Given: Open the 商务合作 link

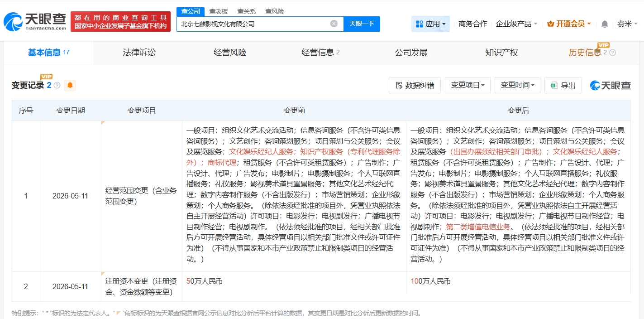Looking at the screenshot, I should 473,24.
